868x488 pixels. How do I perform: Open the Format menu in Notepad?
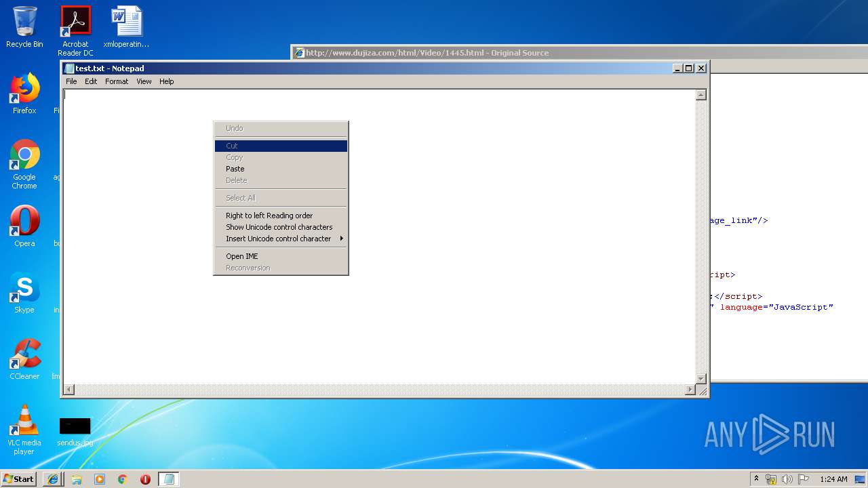(x=117, y=81)
